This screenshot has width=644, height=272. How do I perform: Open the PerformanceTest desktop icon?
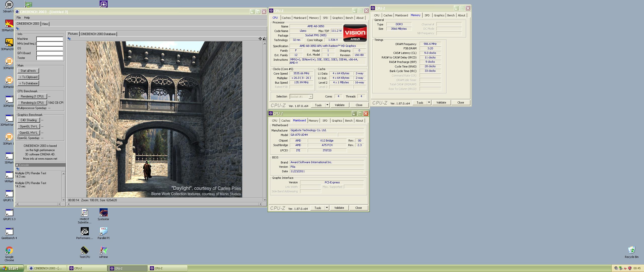pos(85,231)
